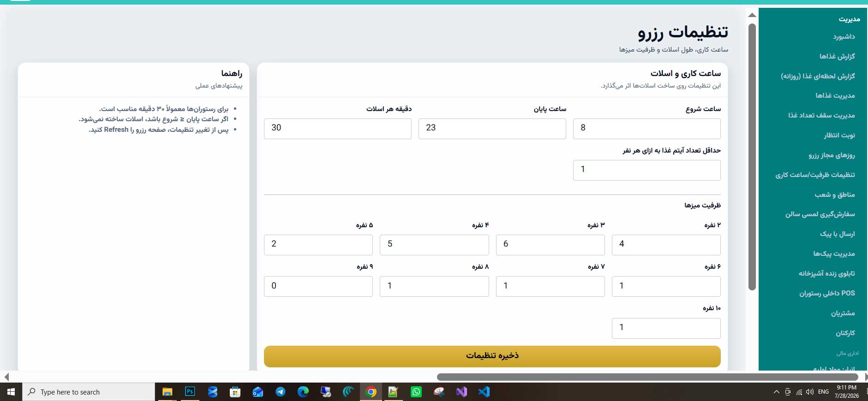This screenshot has width=868, height=401.
Task: Click the تنظیمات رزرو page heading
Action: (x=683, y=32)
